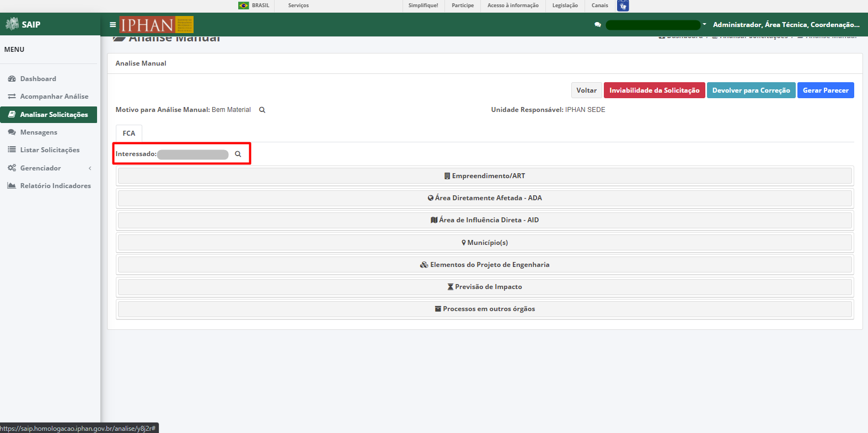Open the Canais link
The height and width of the screenshot is (433, 868).
tap(600, 6)
